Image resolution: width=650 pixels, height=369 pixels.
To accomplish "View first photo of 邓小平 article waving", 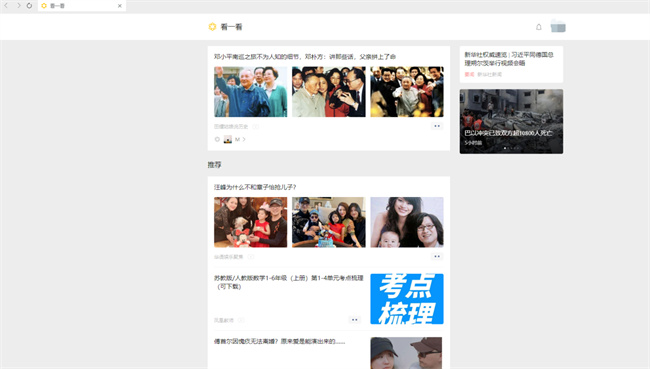I will [x=250, y=92].
